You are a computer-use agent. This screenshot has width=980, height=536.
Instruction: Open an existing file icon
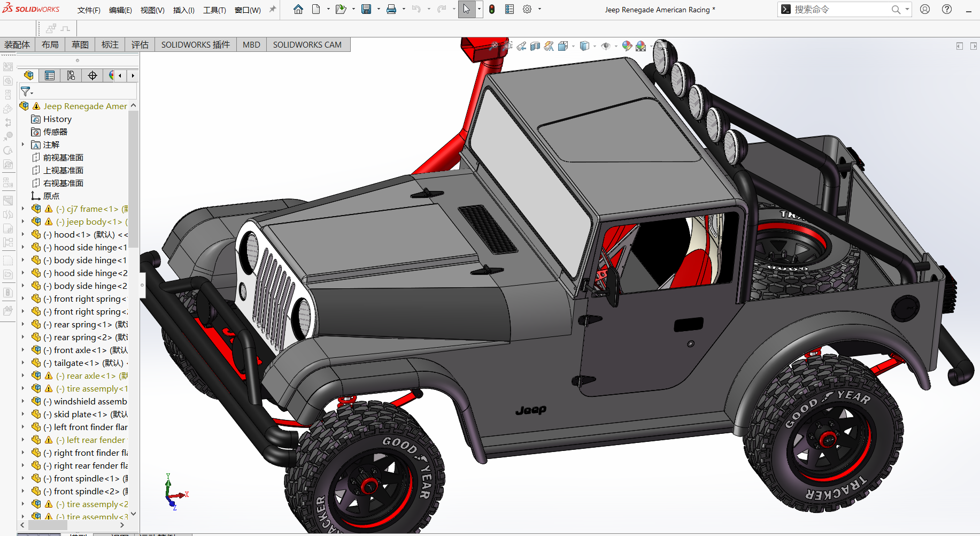click(x=341, y=9)
